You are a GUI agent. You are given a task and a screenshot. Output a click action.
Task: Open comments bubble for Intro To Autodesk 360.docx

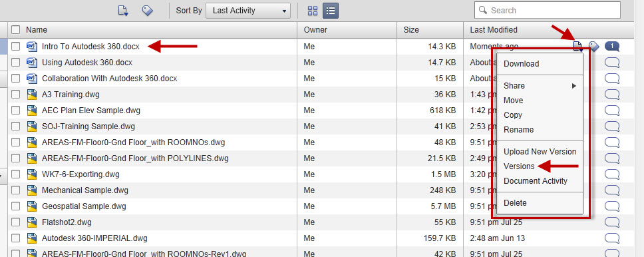click(612, 47)
